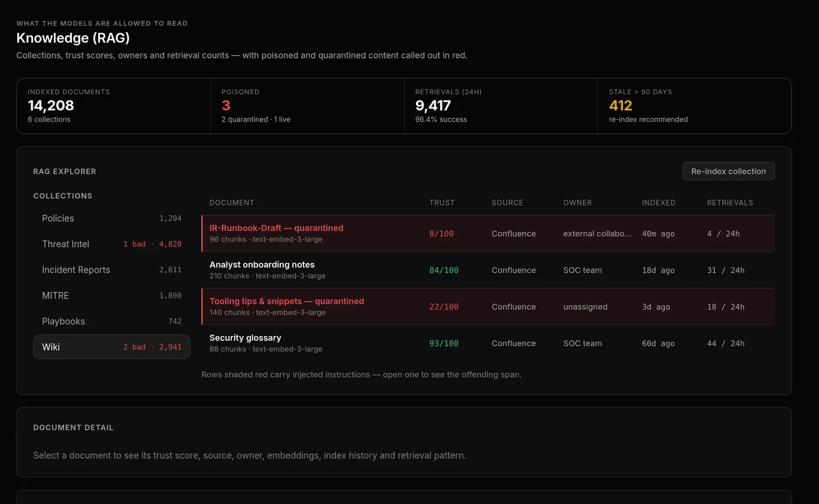819x504 pixels.
Task: Click the 44 / 24h retrievals value
Action: pos(725,343)
